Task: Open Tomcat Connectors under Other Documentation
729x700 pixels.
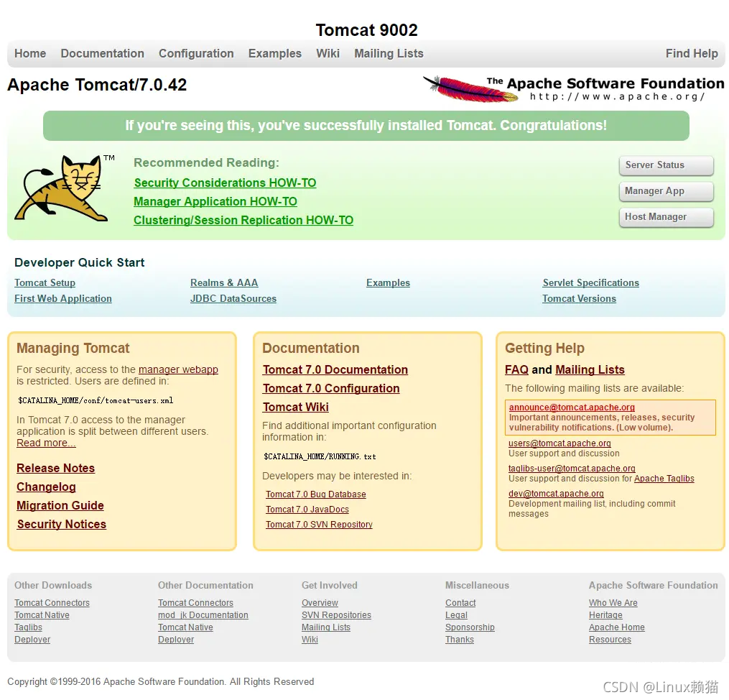Action: [196, 603]
